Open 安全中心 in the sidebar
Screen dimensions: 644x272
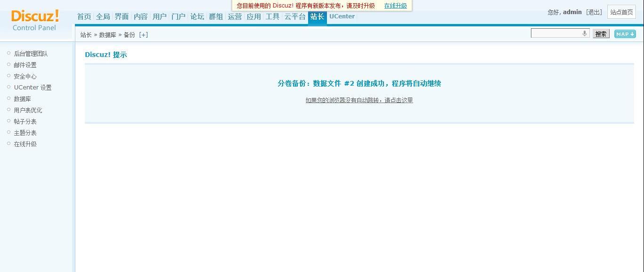coord(25,76)
